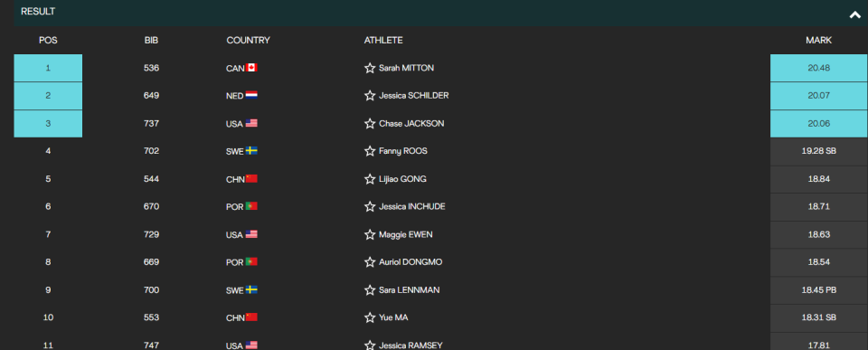
Task: Open Sarah MITTON's athlete profile
Action: pos(406,68)
